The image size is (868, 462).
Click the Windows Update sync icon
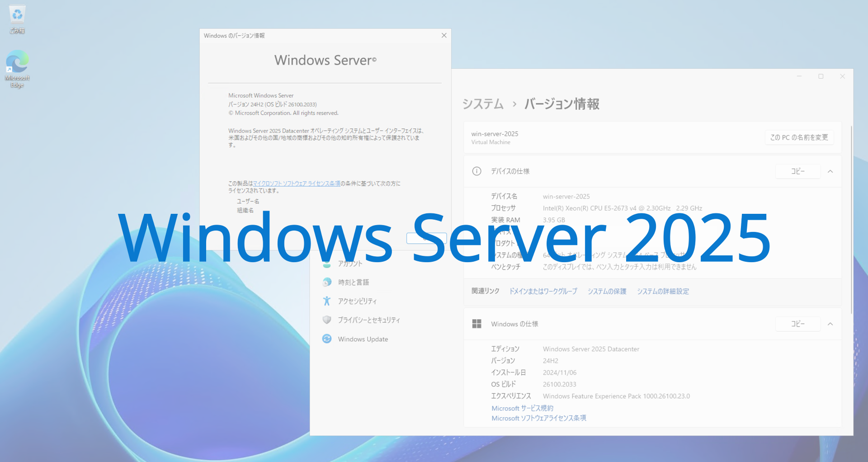(x=327, y=339)
